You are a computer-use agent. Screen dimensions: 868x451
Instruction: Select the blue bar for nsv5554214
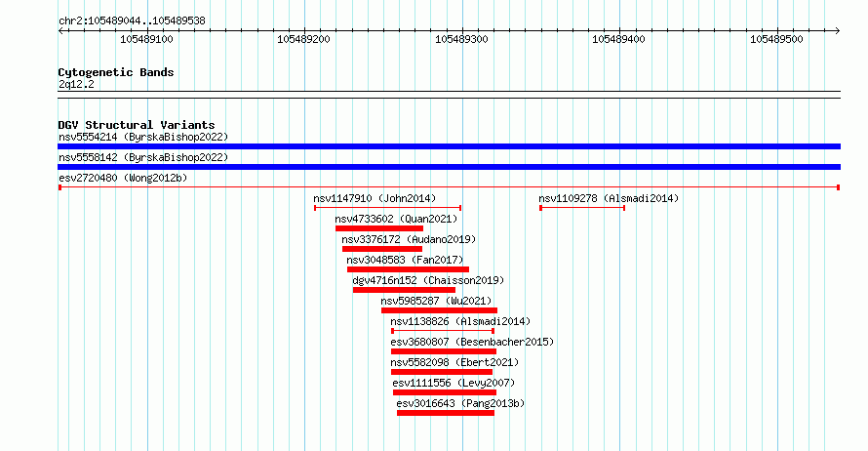point(449,146)
